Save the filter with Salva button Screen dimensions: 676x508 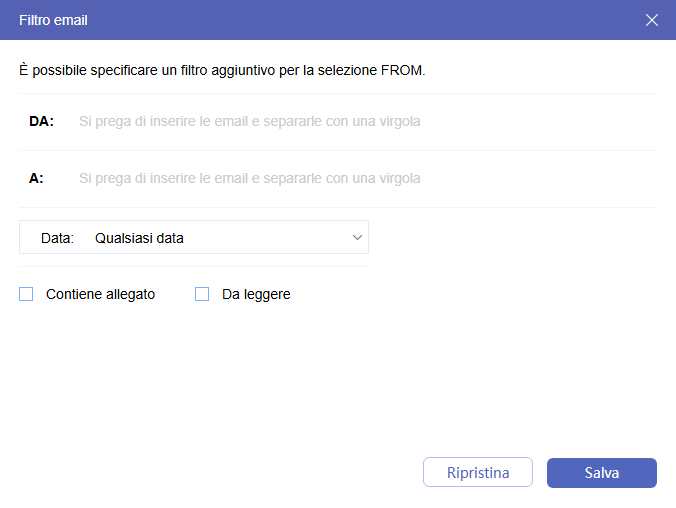pyautogui.click(x=601, y=473)
